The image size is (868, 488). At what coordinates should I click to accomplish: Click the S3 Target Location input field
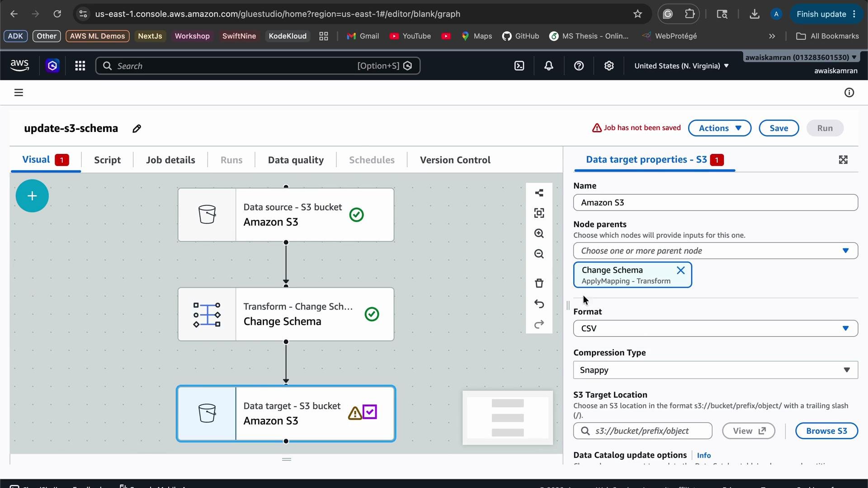(x=642, y=432)
